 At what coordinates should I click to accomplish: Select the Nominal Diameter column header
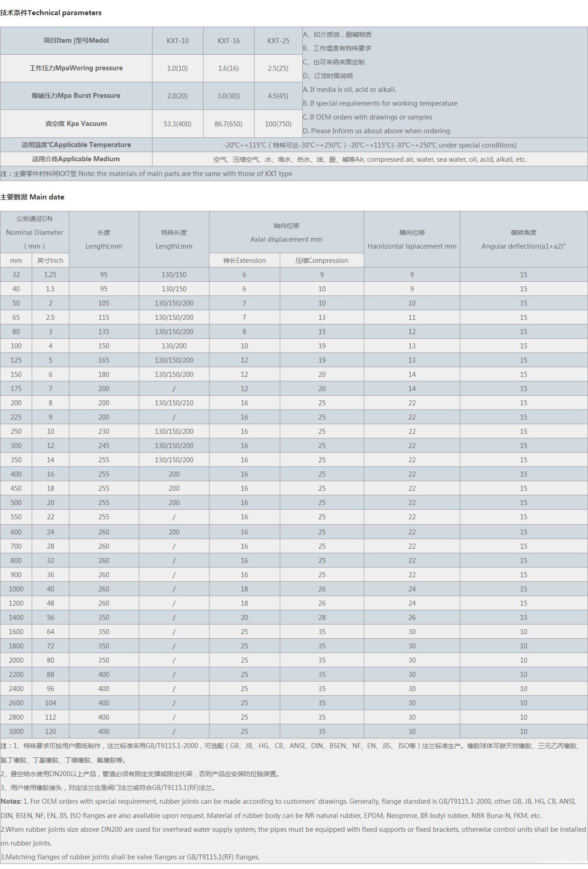click(x=34, y=232)
